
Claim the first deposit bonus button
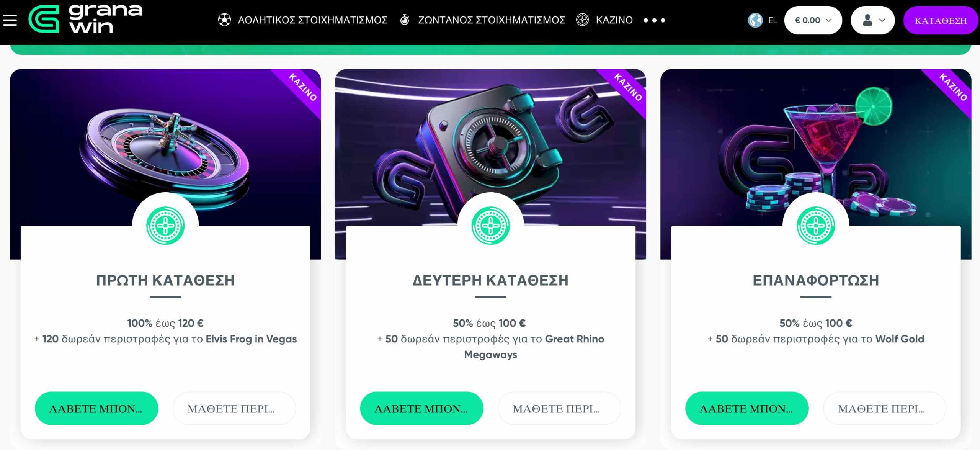click(x=96, y=408)
